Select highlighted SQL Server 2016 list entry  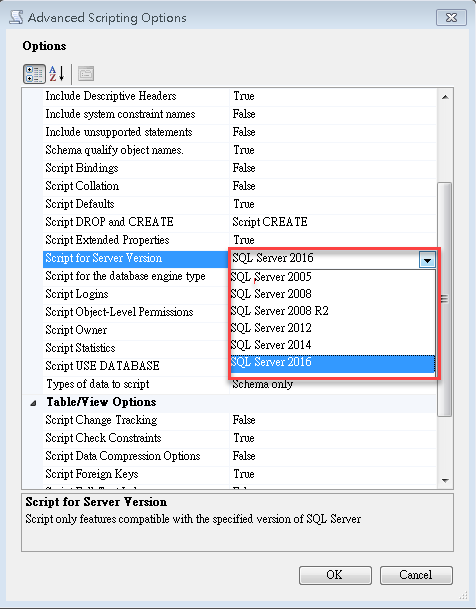pos(333,362)
